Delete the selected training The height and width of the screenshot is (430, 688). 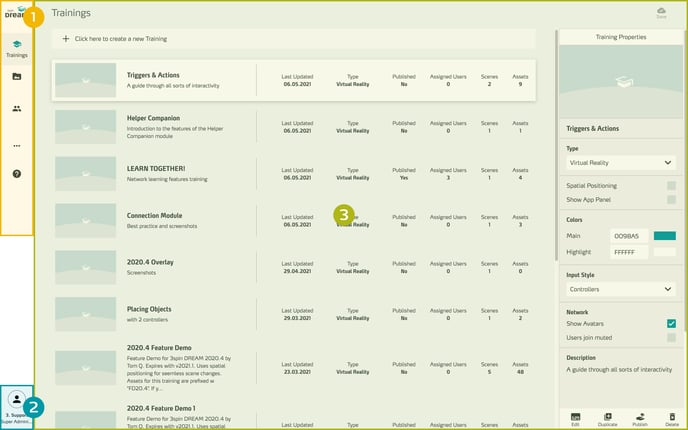(671, 417)
